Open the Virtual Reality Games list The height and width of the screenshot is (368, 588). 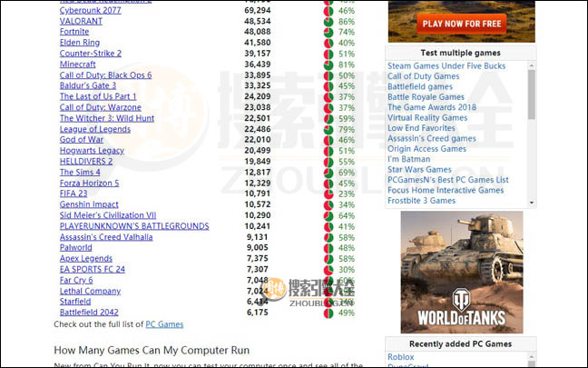point(427,118)
